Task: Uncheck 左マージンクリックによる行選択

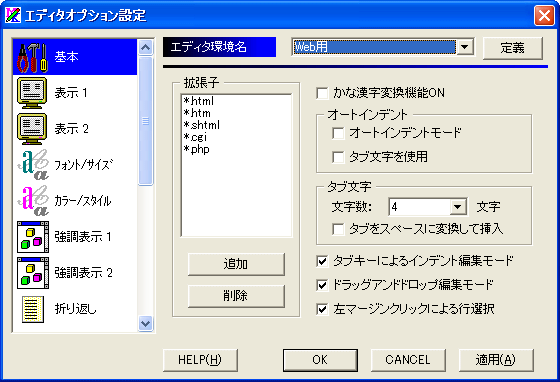Action: [322, 309]
